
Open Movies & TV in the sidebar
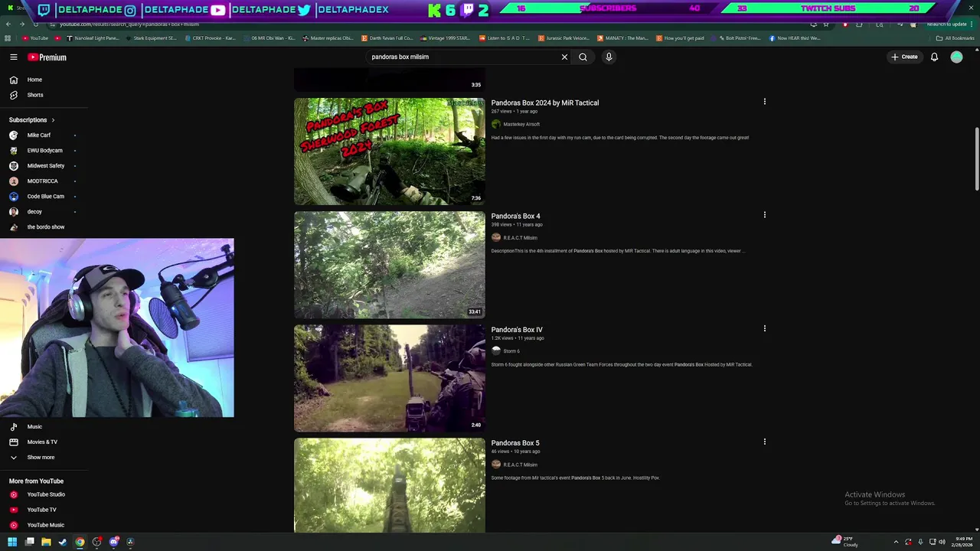coord(44,442)
